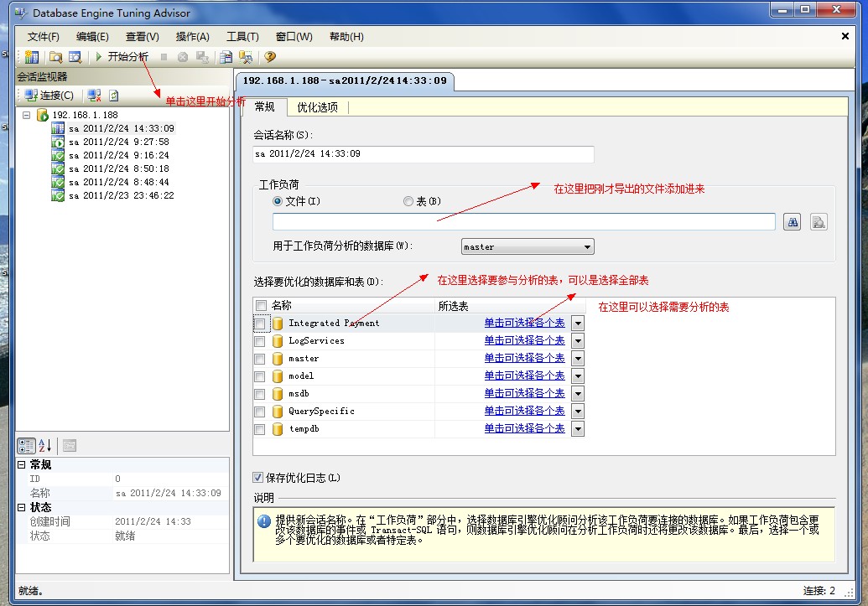Image resolution: width=868 pixels, height=606 pixels.
Task: Check the master database checkbox
Action: [x=260, y=360]
